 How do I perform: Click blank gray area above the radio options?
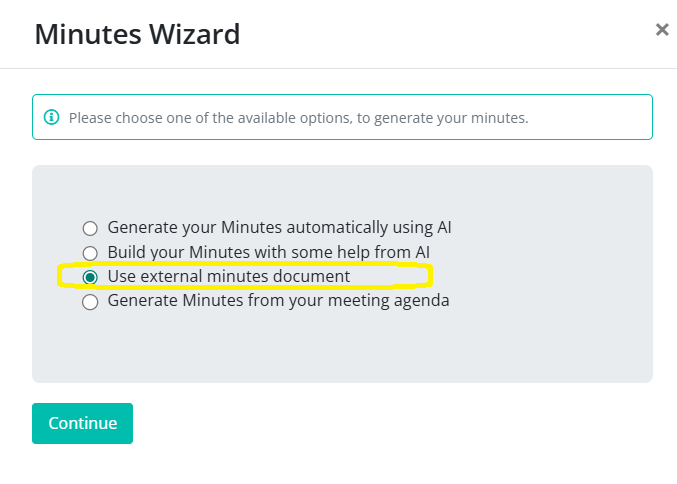(340, 190)
